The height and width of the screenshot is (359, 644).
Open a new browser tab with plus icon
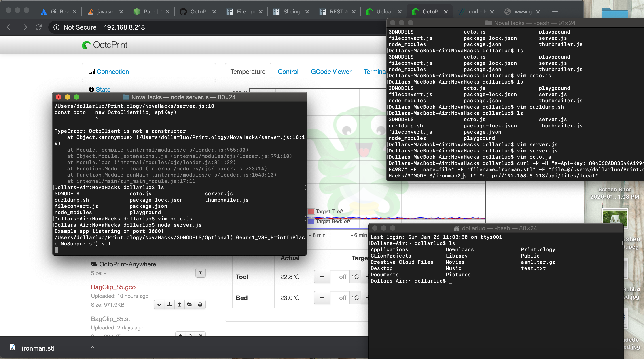tap(555, 12)
